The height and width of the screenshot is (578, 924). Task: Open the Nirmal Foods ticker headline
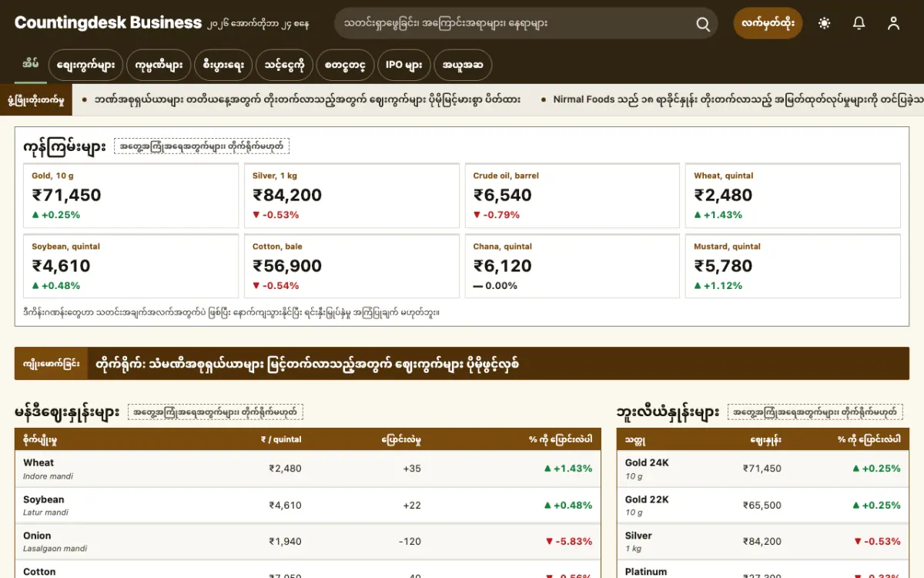(x=738, y=99)
